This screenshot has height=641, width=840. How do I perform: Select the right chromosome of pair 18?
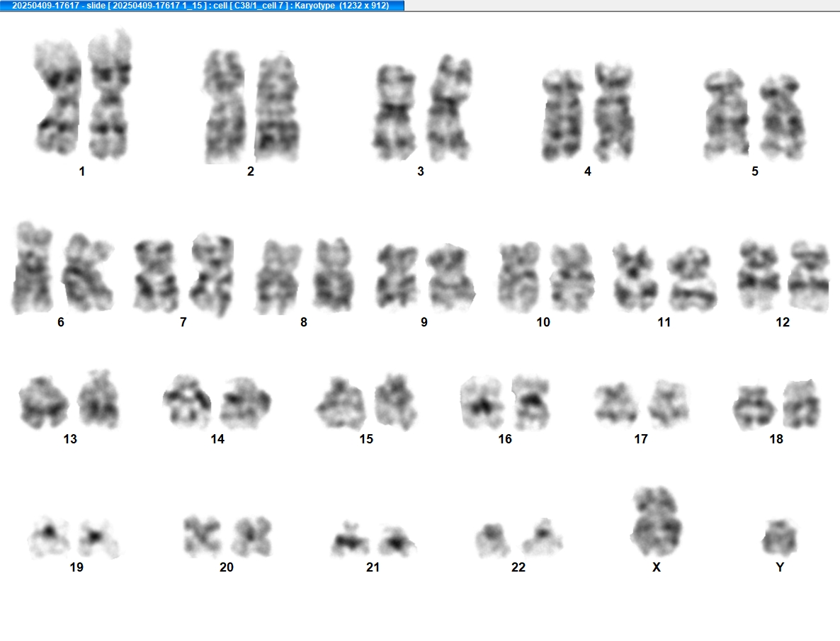(802, 404)
